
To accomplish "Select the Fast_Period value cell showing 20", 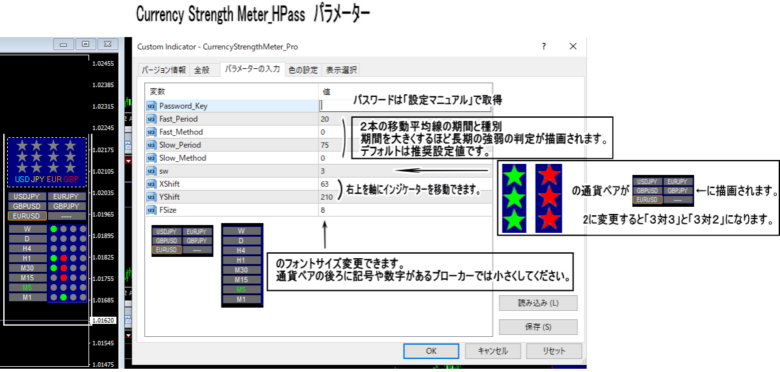I will click(405, 119).
